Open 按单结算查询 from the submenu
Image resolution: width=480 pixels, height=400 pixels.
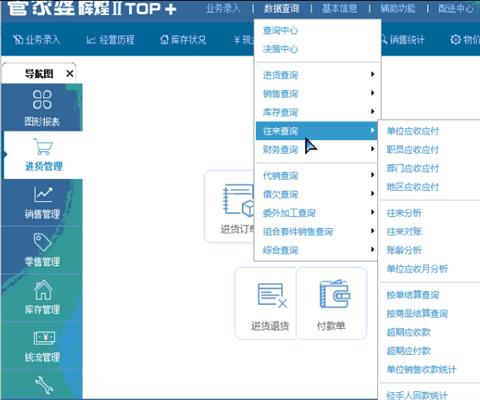click(x=413, y=295)
